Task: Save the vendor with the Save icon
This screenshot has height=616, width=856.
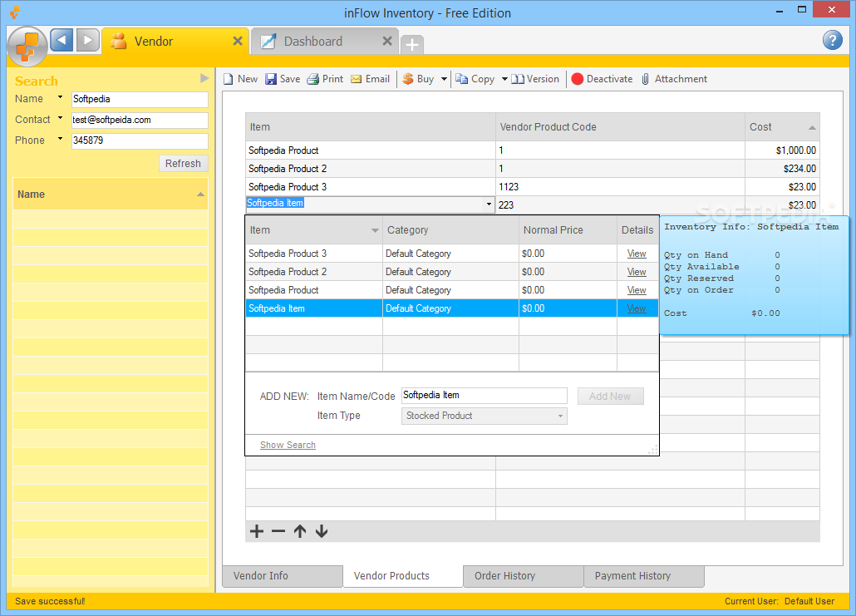Action: point(283,79)
